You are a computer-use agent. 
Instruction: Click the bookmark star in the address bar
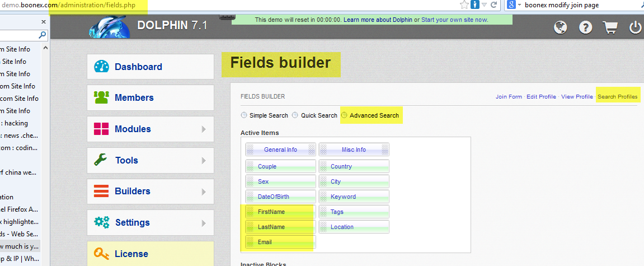tap(464, 5)
